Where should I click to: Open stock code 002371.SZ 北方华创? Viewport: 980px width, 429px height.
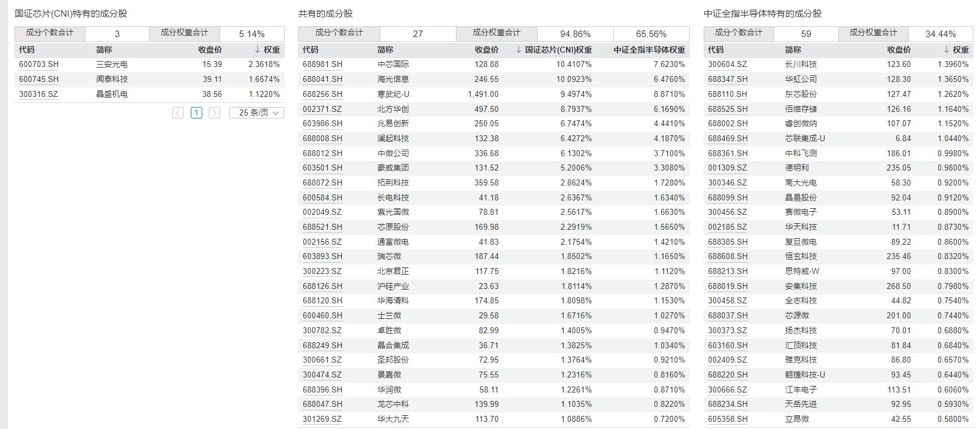tap(322, 109)
